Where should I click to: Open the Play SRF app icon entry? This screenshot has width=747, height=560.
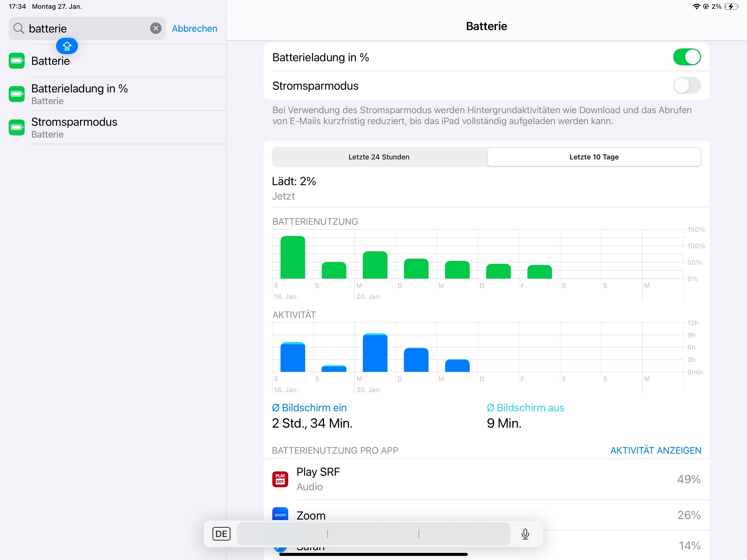(x=280, y=479)
